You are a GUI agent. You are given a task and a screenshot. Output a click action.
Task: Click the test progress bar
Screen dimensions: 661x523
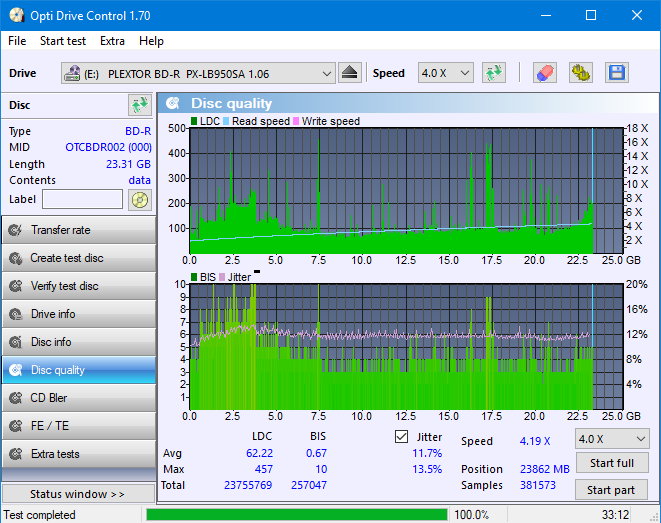click(x=297, y=515)
